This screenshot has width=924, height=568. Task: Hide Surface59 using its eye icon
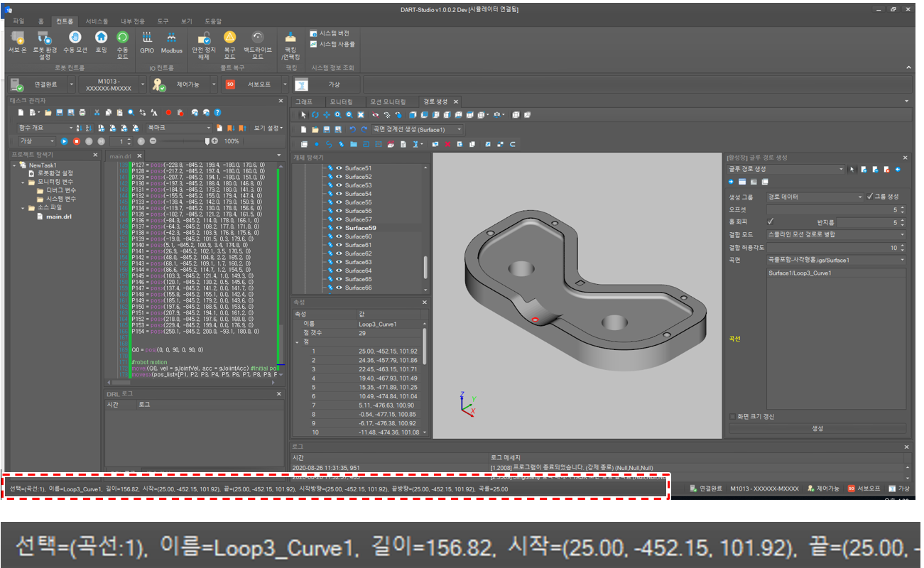pyautogui.click(x=339, y=228)
